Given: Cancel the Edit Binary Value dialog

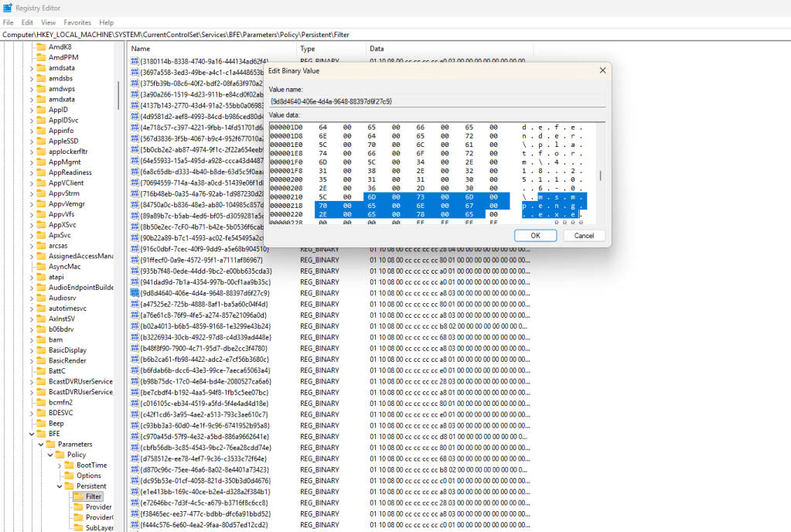Looking at the screenshot, I should pos(584,235).
